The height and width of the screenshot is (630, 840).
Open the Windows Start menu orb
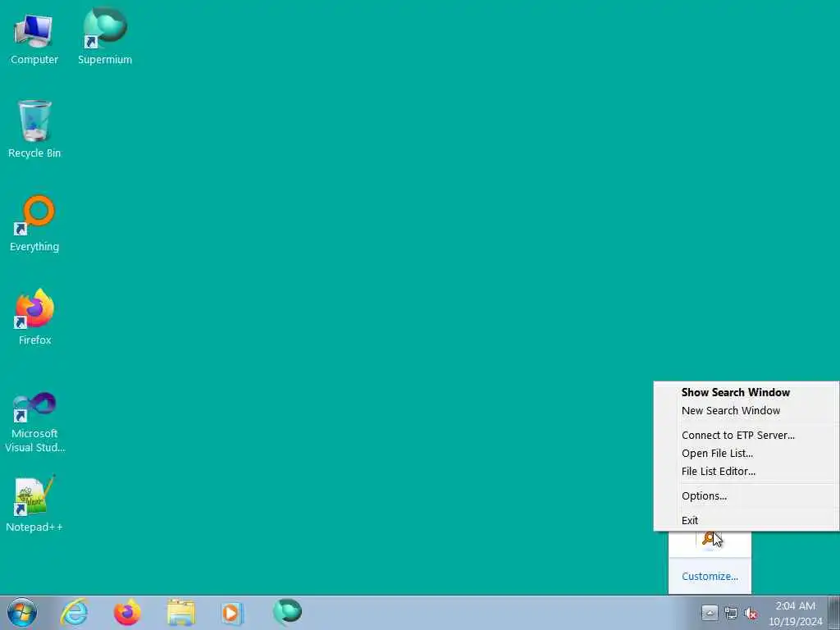tap(22, 613)
